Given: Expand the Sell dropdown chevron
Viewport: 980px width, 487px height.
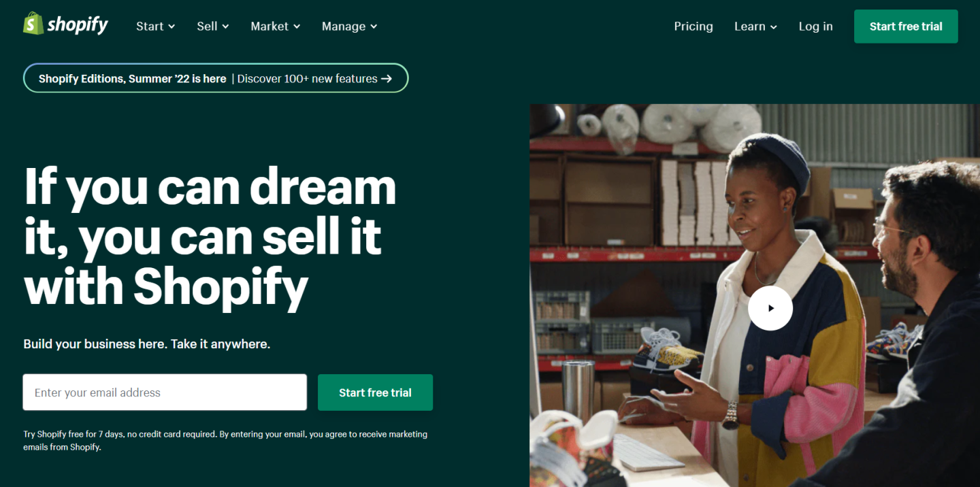Looking at the screenshot, I should (x=225, y=27).
